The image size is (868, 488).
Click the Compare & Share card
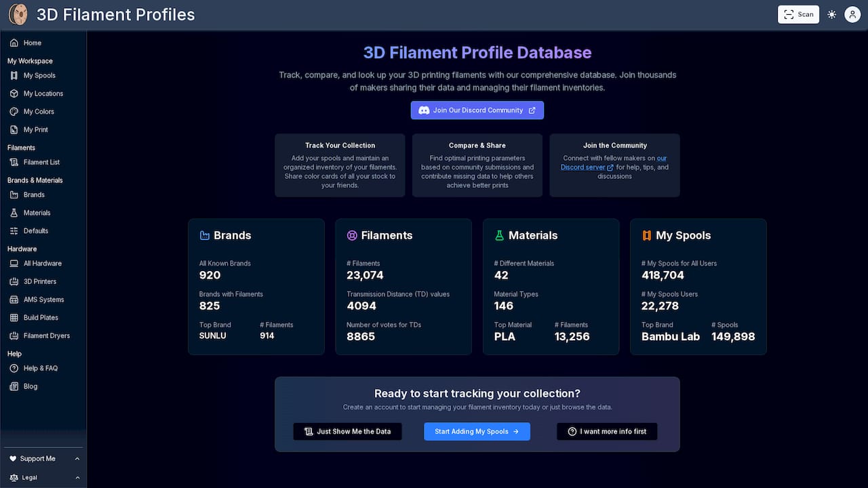click(477, 165)
